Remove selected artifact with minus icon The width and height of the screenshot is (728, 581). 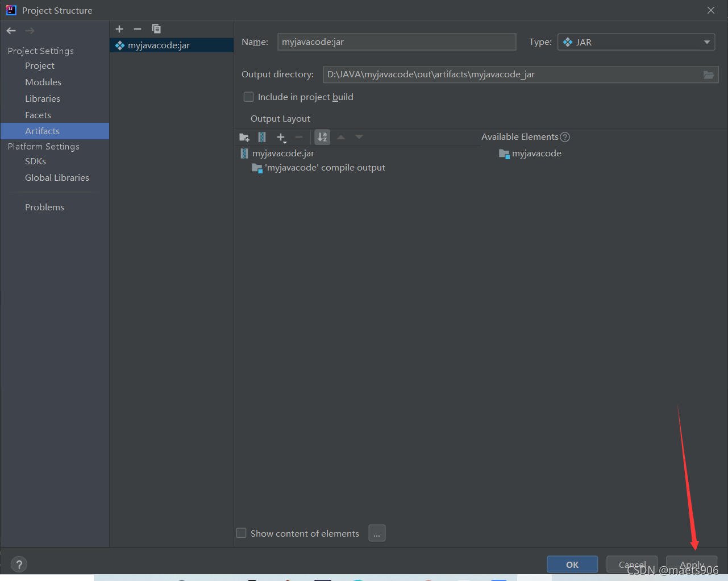tap(138, 29)
